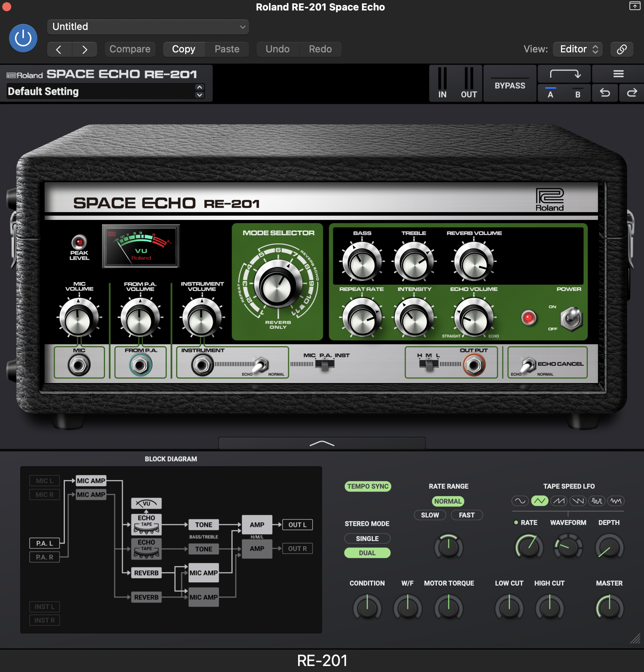Flip the ECHO CANCEL toggle switch
Screen dimensions: 644x672
[528, 364]
